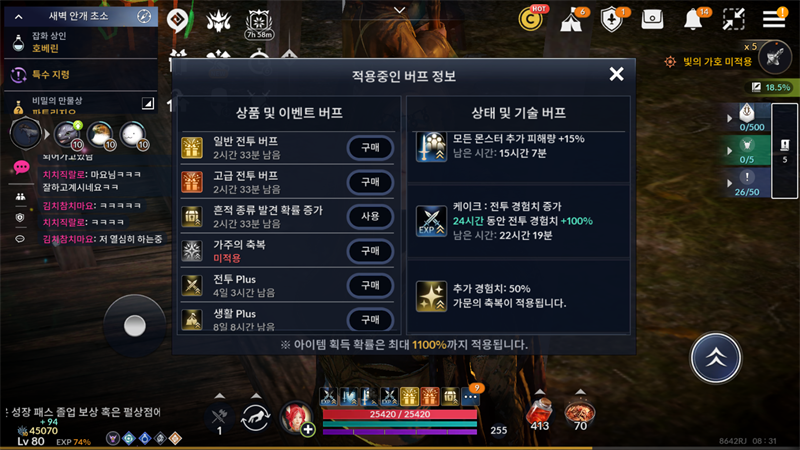Use the HP potion quick slot
Screen dimensions: 800x450
tap(539, 413)
